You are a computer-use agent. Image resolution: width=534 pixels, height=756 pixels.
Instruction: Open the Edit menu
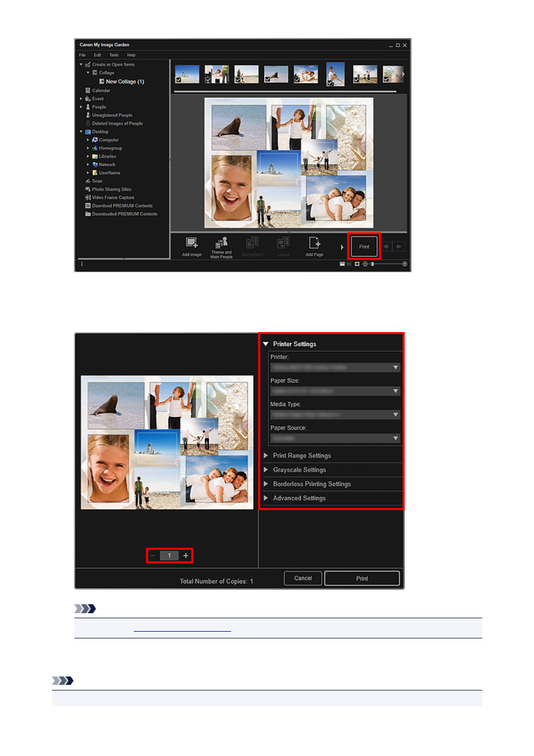point(97,55)
